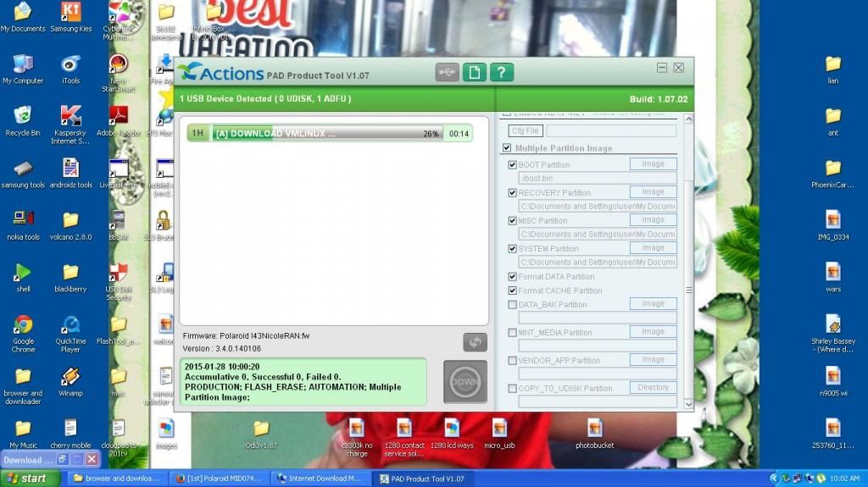Enable COPY_TO_UDISK Partition checkbox

point(512,388)
